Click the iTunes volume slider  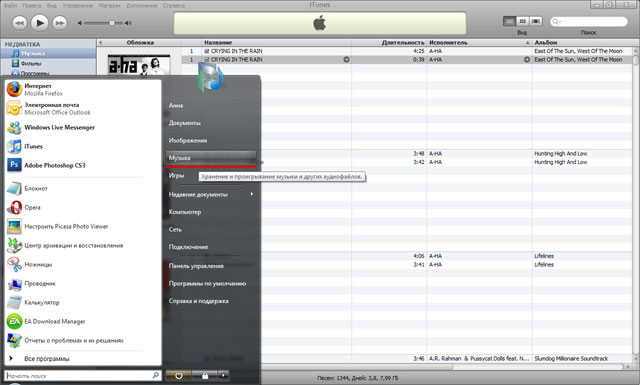[104, 23]
